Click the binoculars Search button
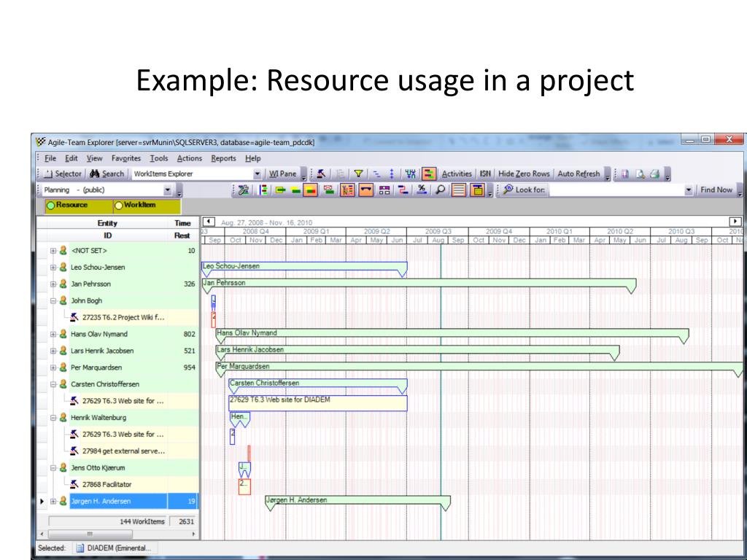This screenshot has height=560, width=747. [x=107, y=174]
